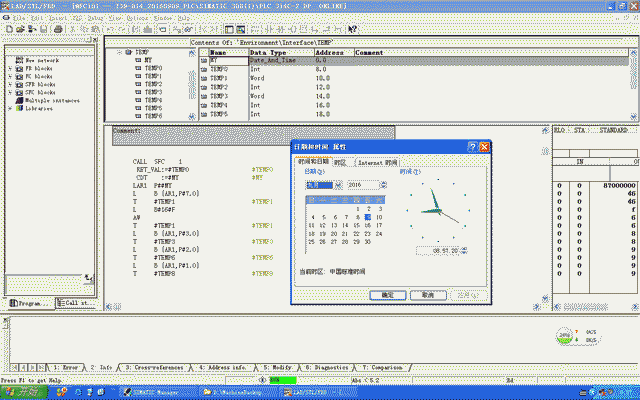Click the 取消 button

coord(428,295)
